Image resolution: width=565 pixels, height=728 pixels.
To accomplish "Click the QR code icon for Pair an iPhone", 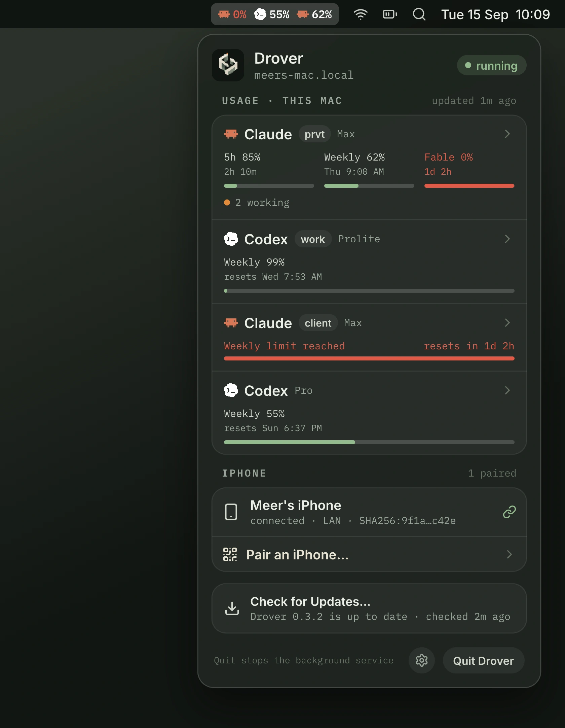I will (x=230, y=554).
